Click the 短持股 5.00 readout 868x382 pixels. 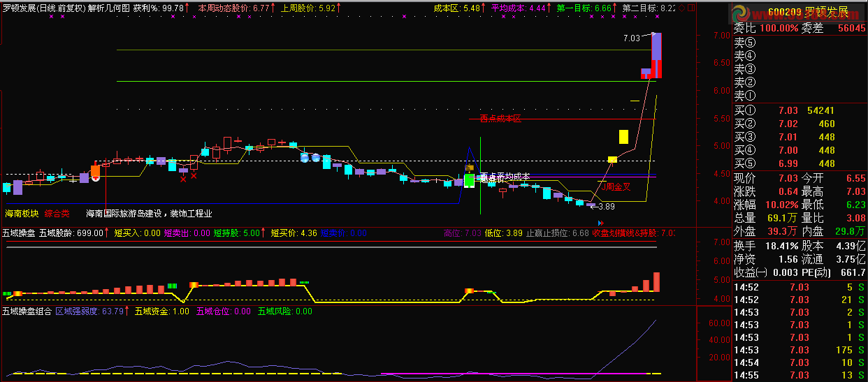point(237,233)
